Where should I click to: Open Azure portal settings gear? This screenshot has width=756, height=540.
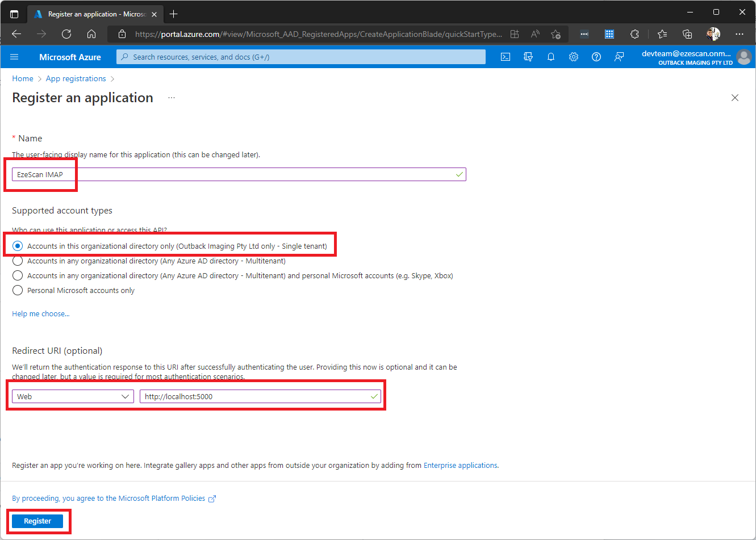pyautogui.click(x=574, y=57)
